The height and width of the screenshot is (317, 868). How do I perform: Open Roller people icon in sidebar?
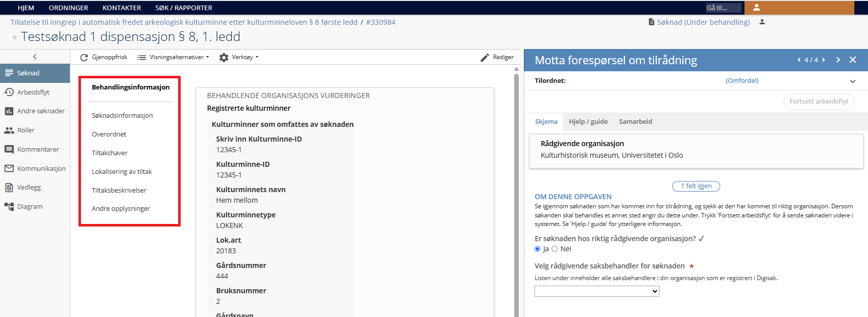click(x=9, y=130)
